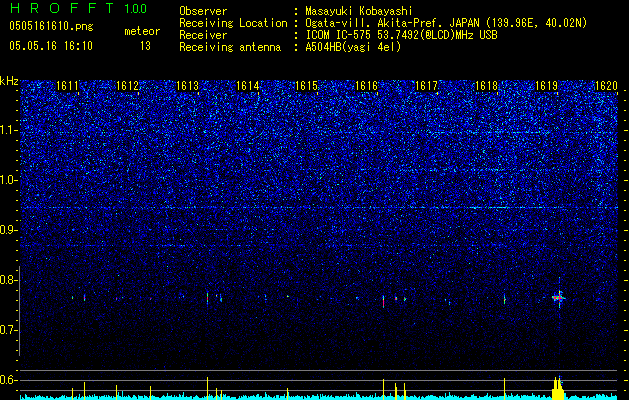Click the 1619 time axis label
The width and height of the screenshot is (629, 400).
(546, 86)
